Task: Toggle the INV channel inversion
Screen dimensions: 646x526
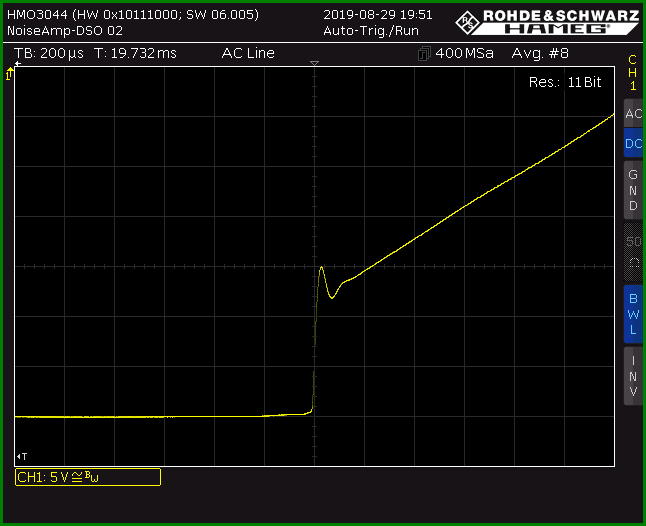Action: 633,376
